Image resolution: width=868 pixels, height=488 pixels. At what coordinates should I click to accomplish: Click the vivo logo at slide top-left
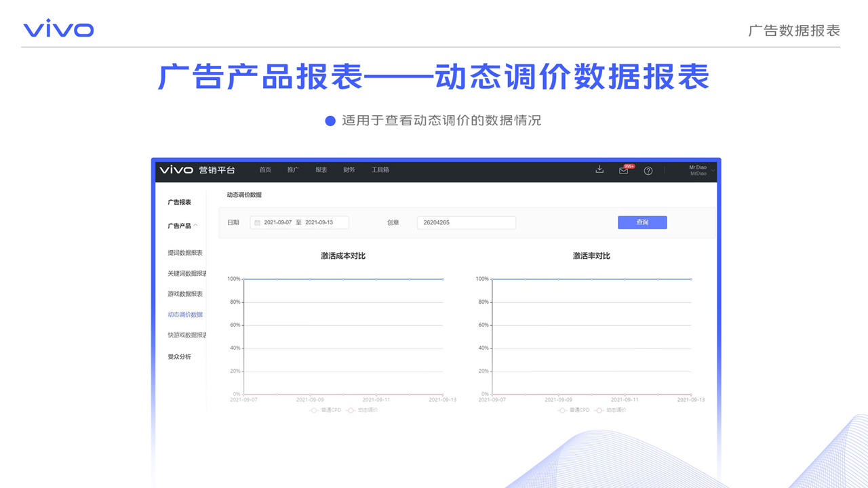[58, 29]
